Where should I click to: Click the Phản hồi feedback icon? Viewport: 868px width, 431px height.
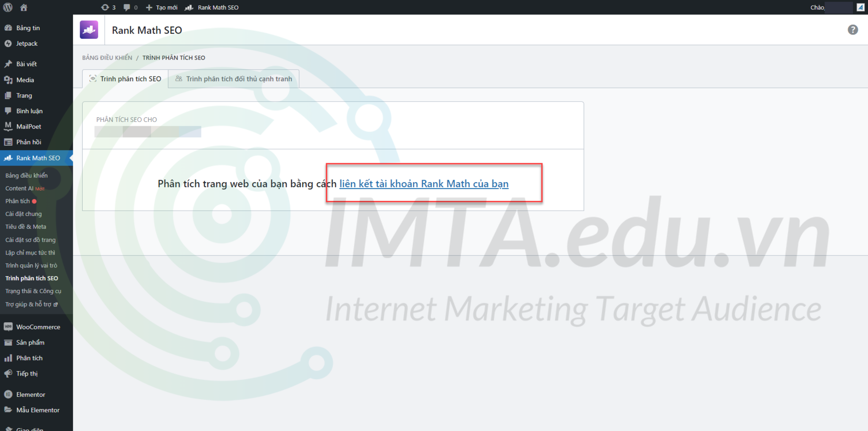point(8,142)
